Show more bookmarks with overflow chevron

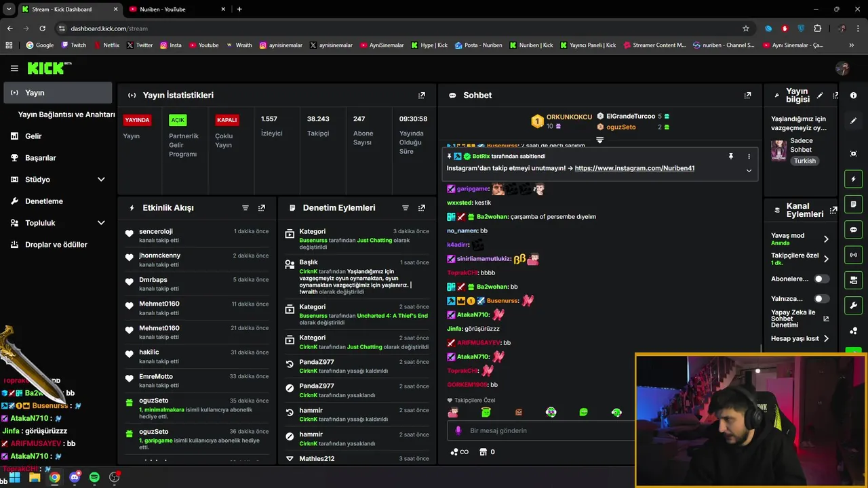click(x=852, y=45)
